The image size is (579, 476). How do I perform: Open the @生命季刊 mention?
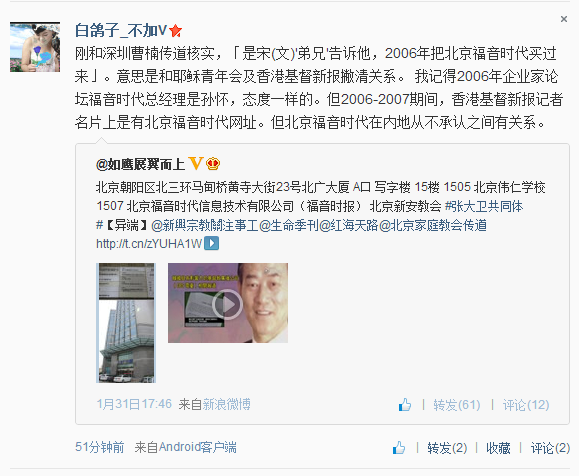coord(289,225)
